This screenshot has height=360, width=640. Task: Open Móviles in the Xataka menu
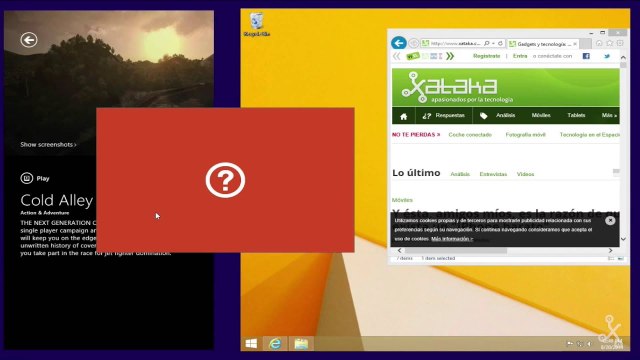tap(541, 116)
